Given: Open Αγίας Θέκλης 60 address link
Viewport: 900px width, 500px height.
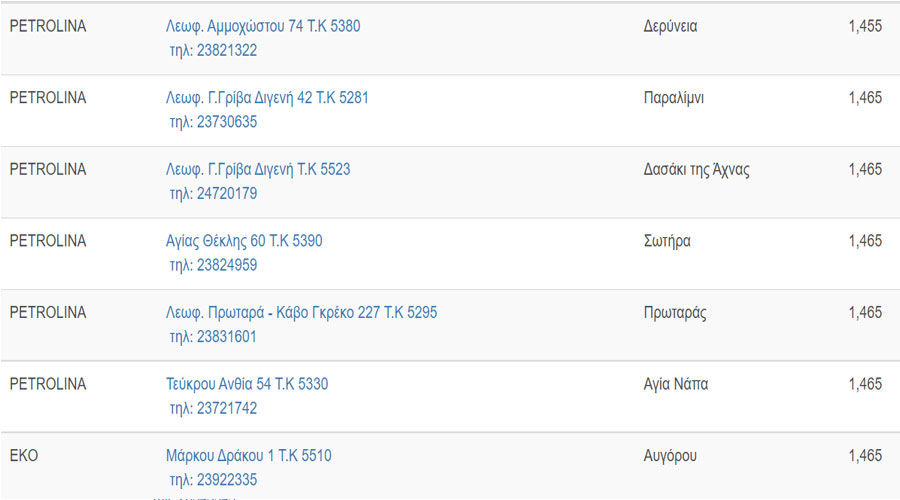Looking at the screenshot, I should (x=244, y=241).
